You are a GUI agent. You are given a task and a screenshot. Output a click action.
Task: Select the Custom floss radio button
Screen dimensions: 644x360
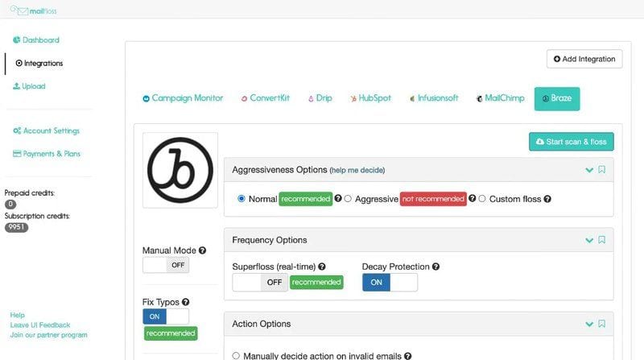(x=482, y=198)
